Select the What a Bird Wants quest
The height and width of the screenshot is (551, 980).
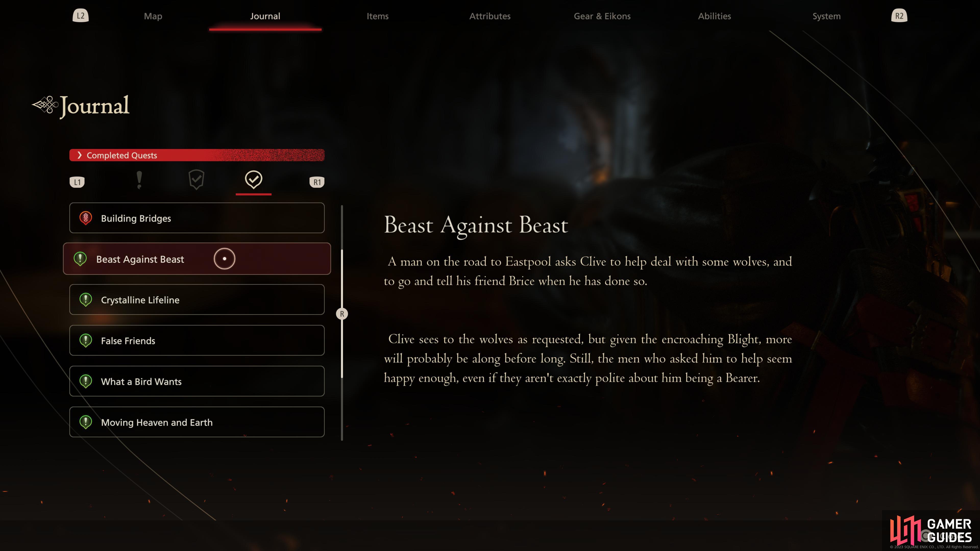197,381
